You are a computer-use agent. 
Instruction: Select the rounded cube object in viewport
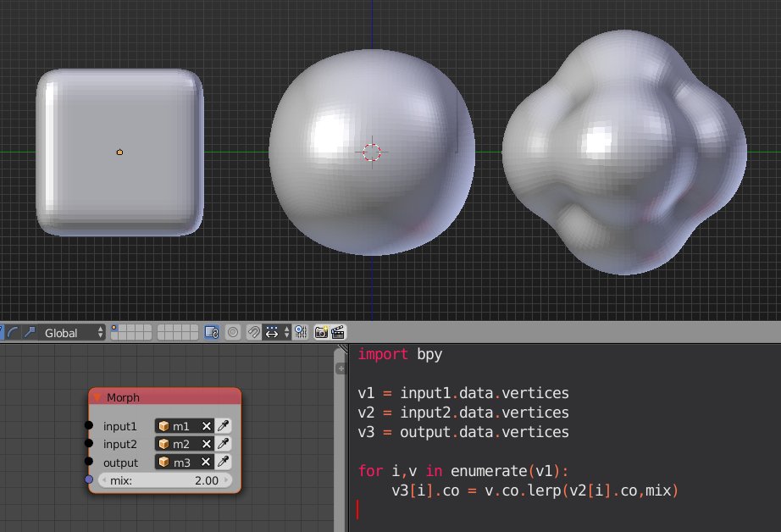tap(119, 152)
